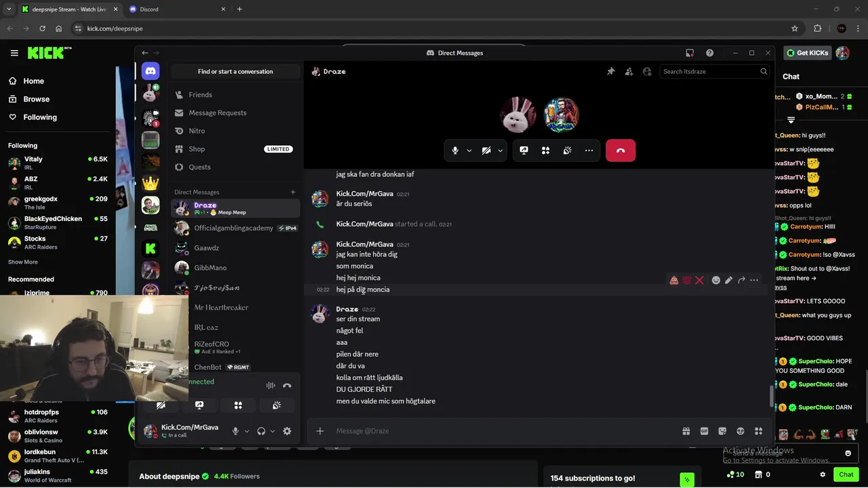The image size is (868, 488).
Task: Send a gift with the gift icon
Action: pyautogui.click(x=686, y=431)
